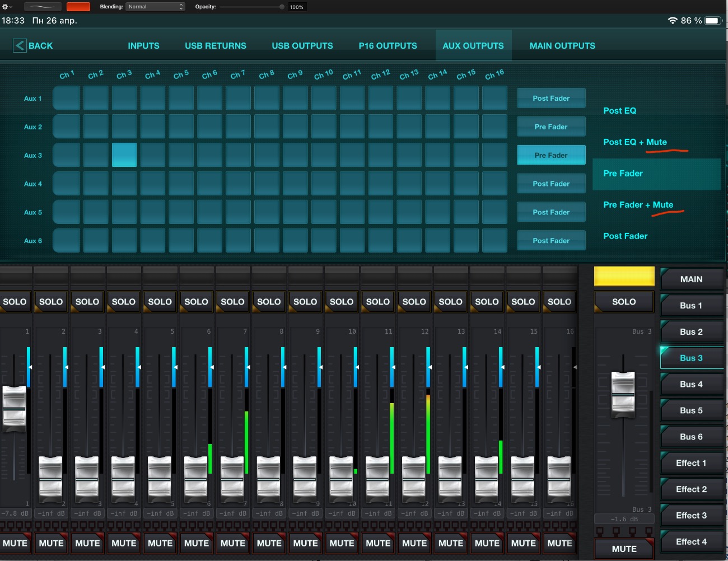
Task: Click the yellow Bus 3 color strip
Action: pyautogui.click(x=624, y=276)
